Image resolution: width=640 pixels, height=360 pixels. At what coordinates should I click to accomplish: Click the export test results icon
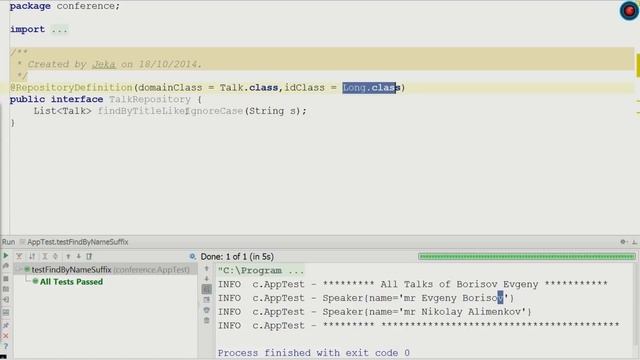click(89, 256)
